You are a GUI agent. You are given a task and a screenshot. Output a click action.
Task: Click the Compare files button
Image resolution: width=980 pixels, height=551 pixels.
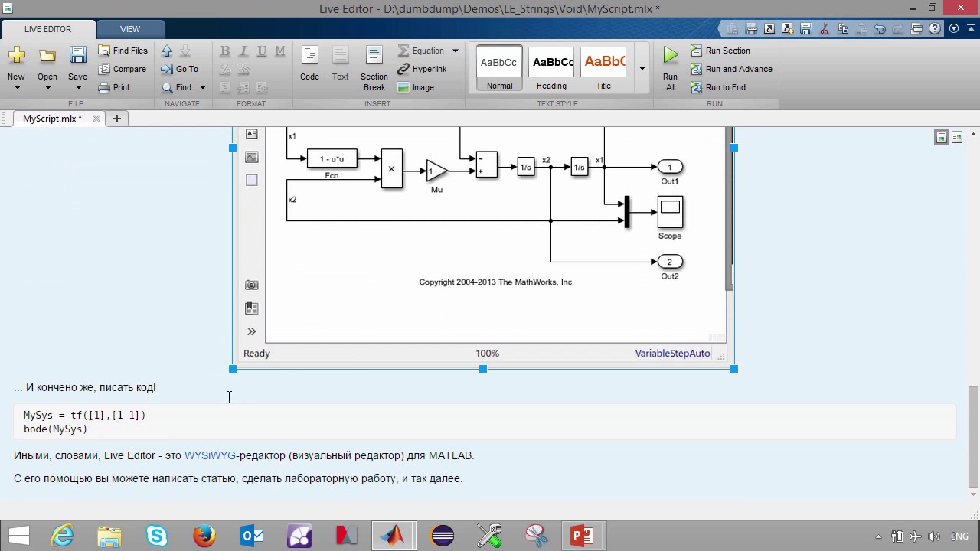(x=122, y=69)
